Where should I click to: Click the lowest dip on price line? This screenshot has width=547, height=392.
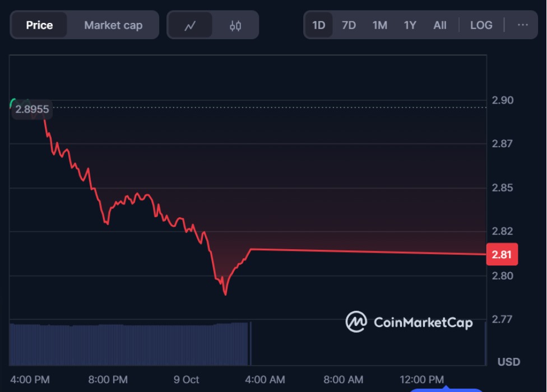click(x=225, y=294)
